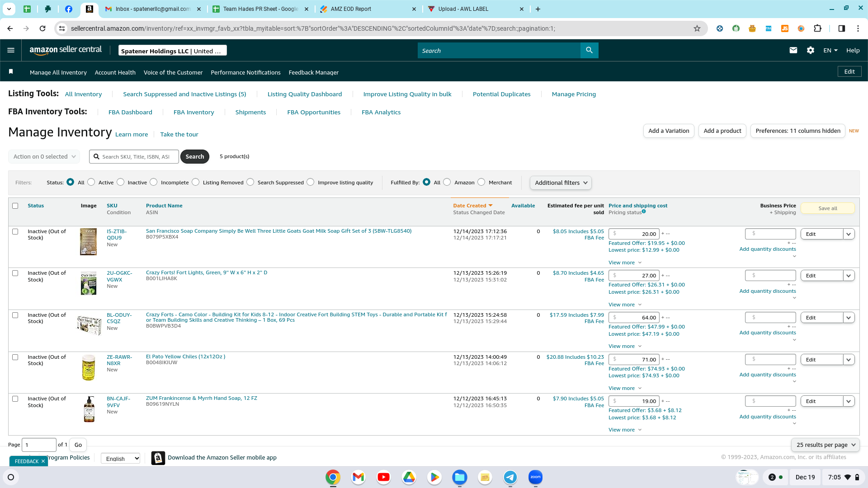
Task: Click the ChromeOS launcher button
Action: pos(11,477)
